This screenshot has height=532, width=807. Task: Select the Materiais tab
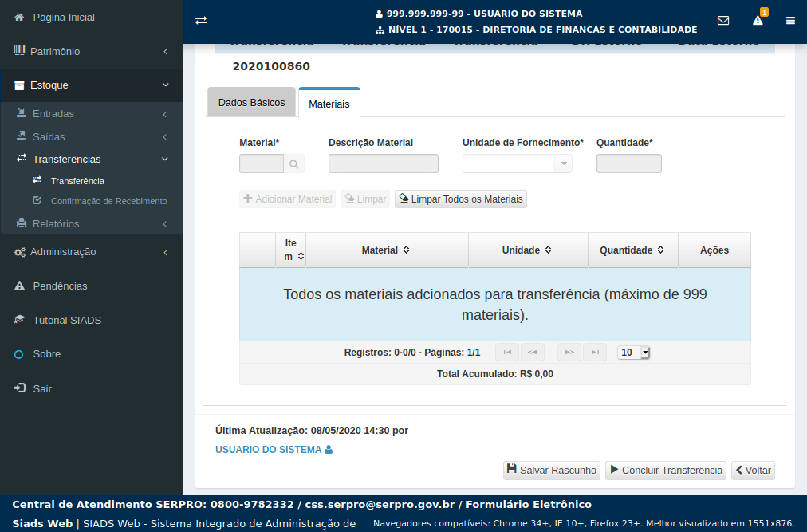(329, 104)
